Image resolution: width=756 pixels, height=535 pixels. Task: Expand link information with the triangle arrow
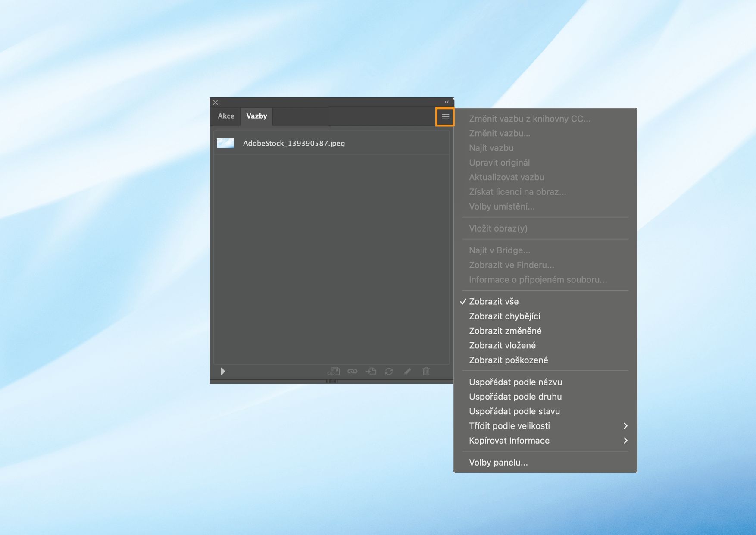[223, 371]
